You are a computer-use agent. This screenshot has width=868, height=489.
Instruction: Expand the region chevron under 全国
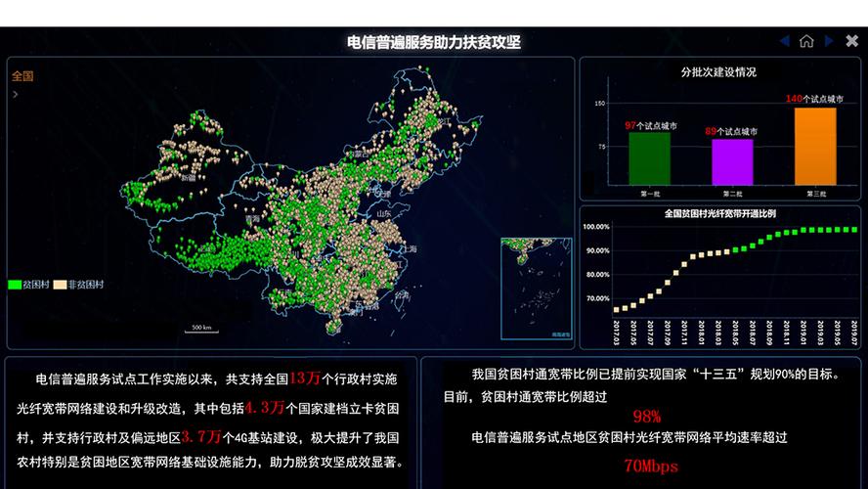(16, 94)
